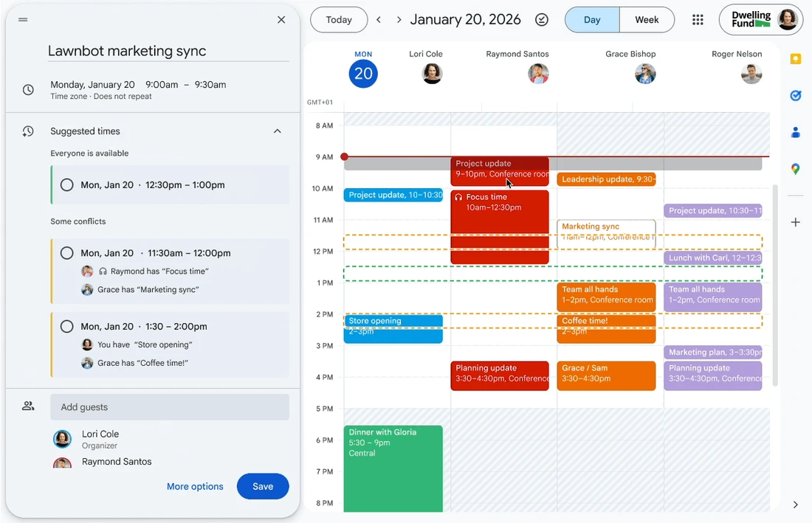This screenshot has height=523, width=812.
Task: Open the Dwelling Fund account menu
Action: [761, 20]
